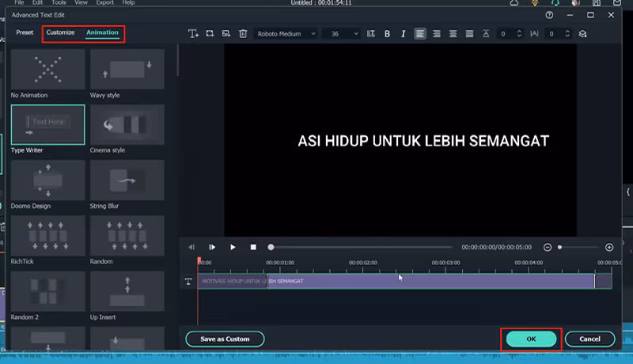Click the timeline zoom in plus icon
Viewport: 633px width, 364px height.
(x=609, y=247)
